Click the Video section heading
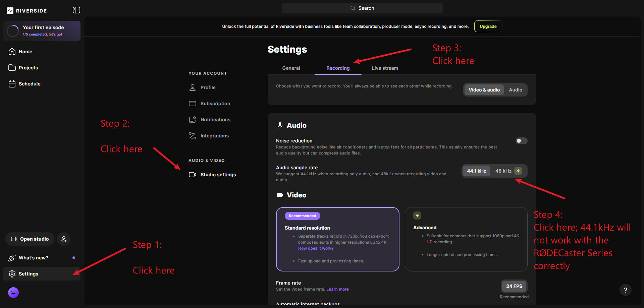Screen dimensions: 644x308 pyautogui.click(x=297, y=195)
